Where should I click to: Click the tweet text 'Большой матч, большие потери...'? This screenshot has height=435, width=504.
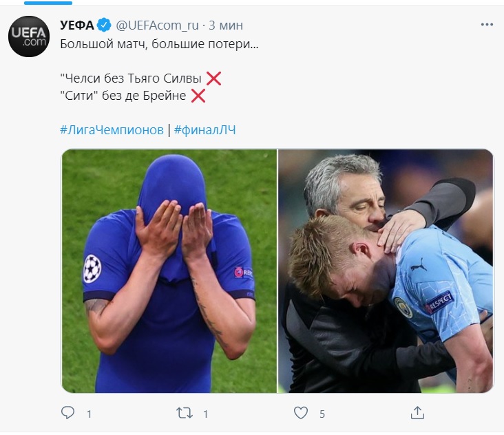coord(149,44)
